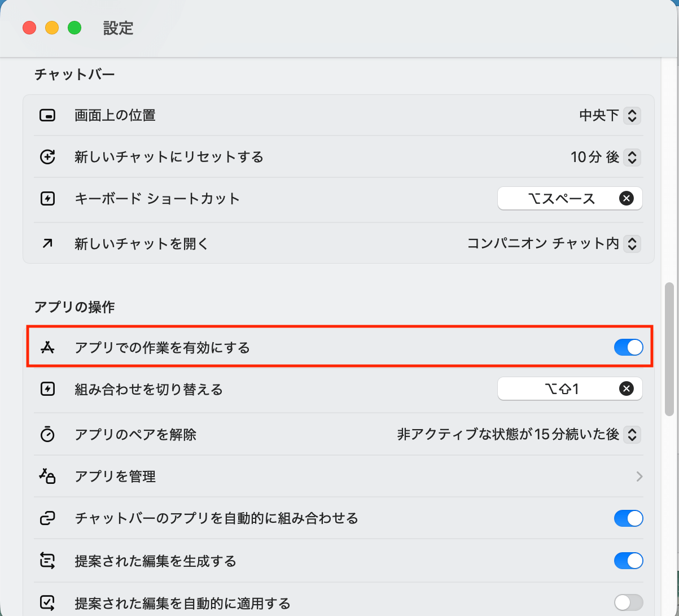Expand the 非アクティブな状態が15分続いた後 popup menu
The height and width of the screenshot is (616, 679).
[632, 435]
